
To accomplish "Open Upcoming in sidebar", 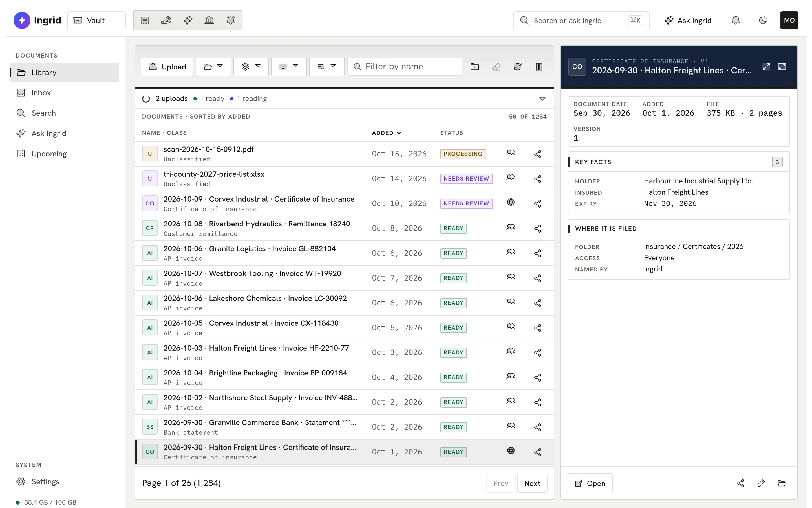I will (64, 154).
